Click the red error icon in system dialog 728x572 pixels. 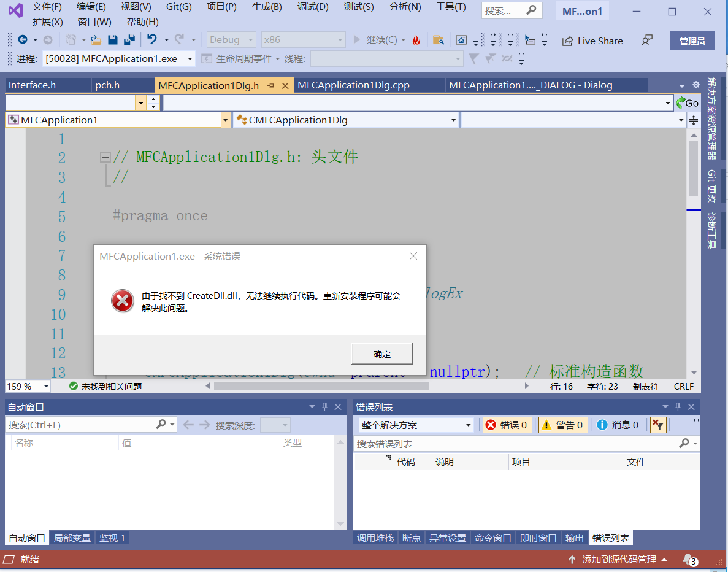(x=123, y=301)
